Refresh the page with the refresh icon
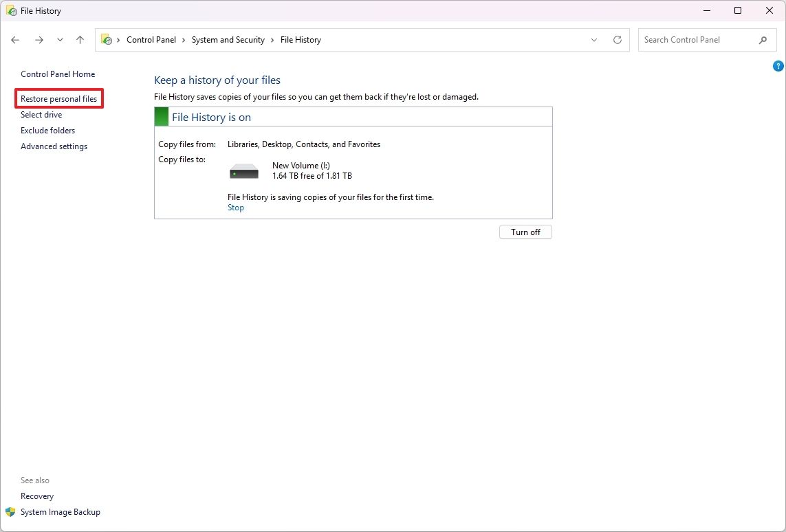The height and width of the screenshot is (532, 786). click(617, 40)
